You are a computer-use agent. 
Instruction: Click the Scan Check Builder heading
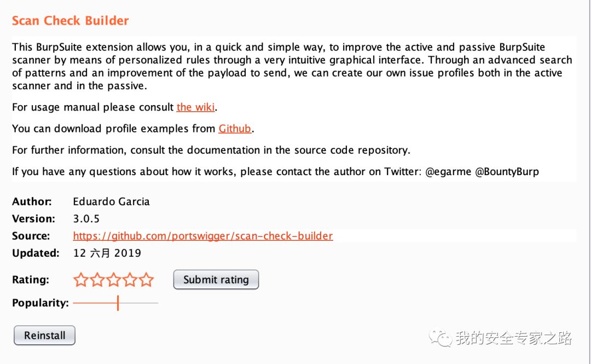pyautogui.click(x=71, y=21)
